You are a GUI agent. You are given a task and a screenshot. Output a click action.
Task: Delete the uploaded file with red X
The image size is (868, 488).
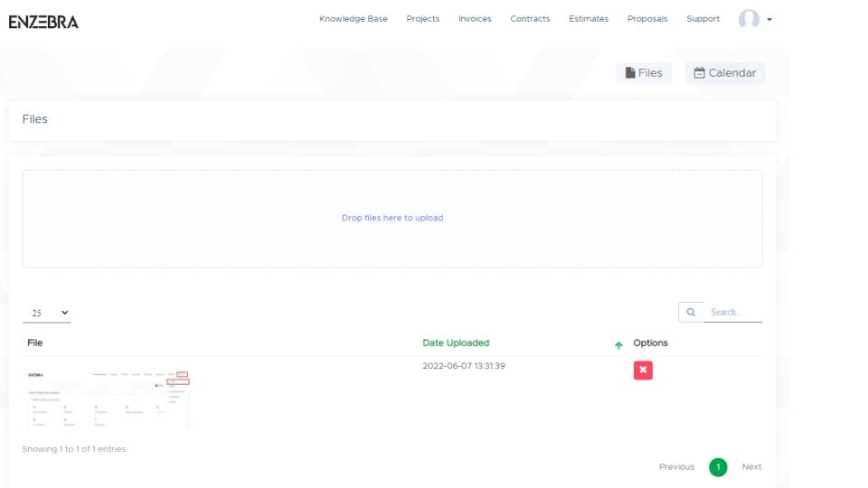(643, 371)
